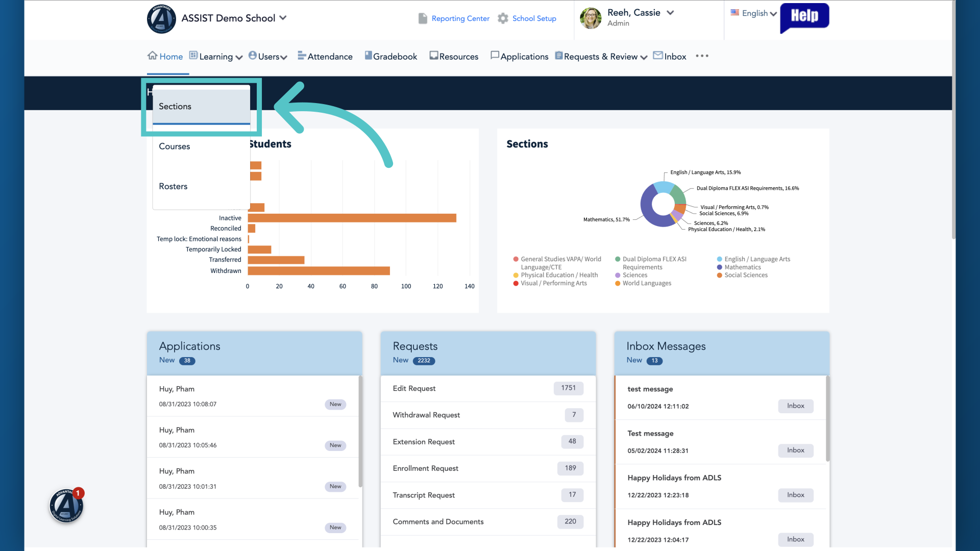Click the floating ADLS notification badge icon
Image resolution: width=980 pixels, height=551 pixels.
66,505
